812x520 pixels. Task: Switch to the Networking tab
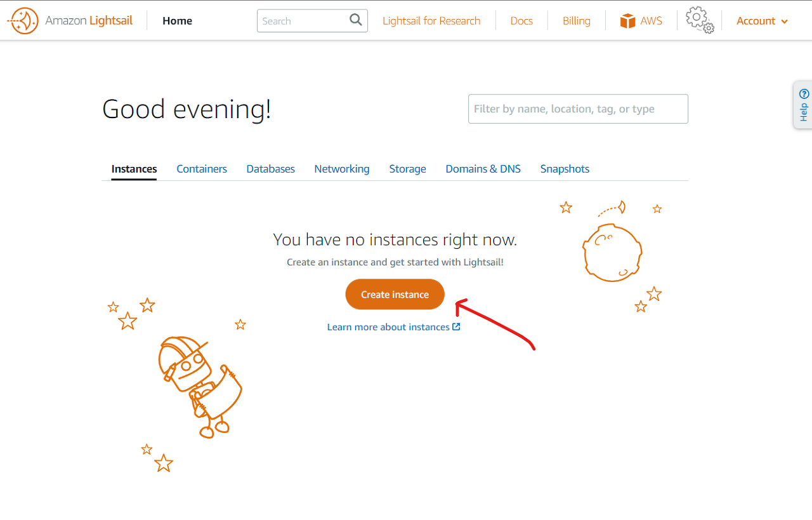(x=342, y=169)
